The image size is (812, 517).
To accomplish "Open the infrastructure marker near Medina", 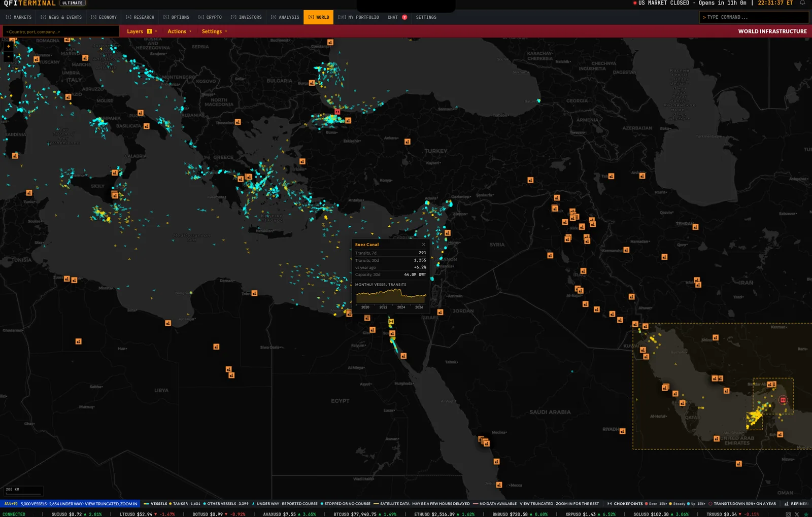I will tap(486, 443).
